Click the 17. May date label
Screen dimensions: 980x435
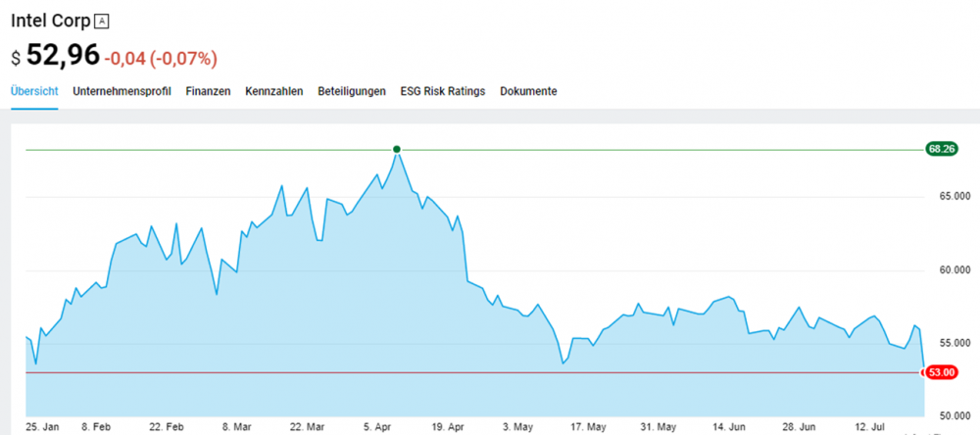589,428
